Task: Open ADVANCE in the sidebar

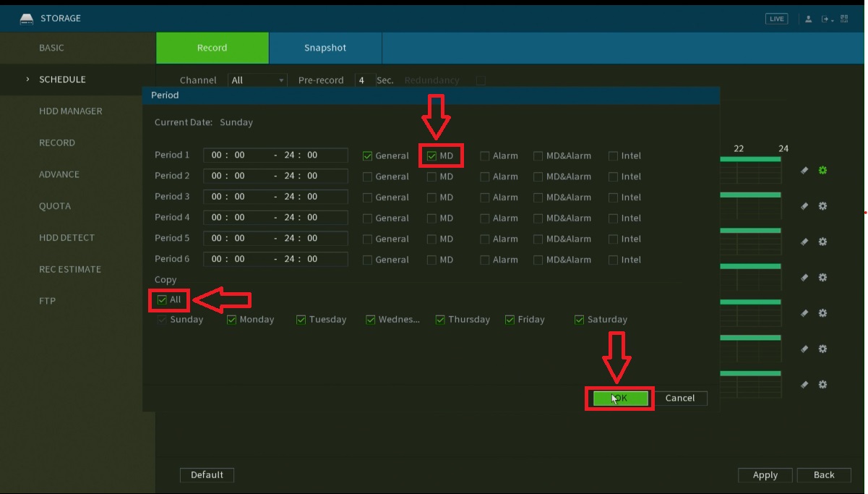Action: (x=59, y=174)
